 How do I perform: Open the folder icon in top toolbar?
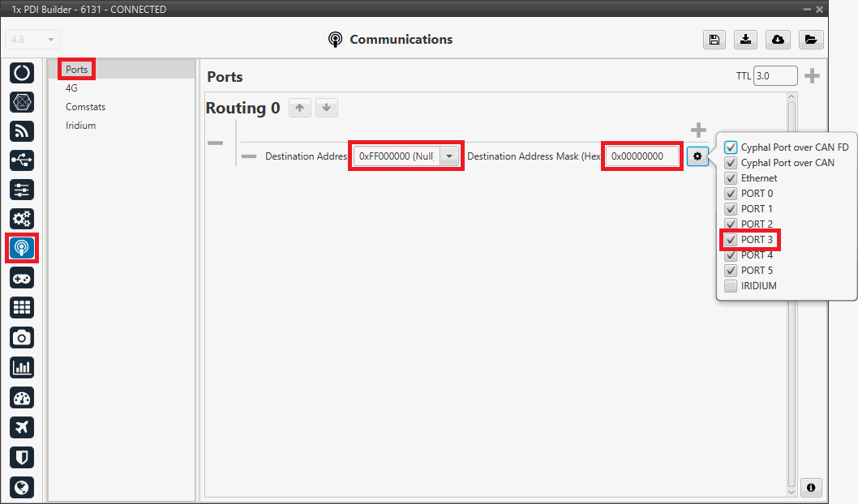[810, 40]
